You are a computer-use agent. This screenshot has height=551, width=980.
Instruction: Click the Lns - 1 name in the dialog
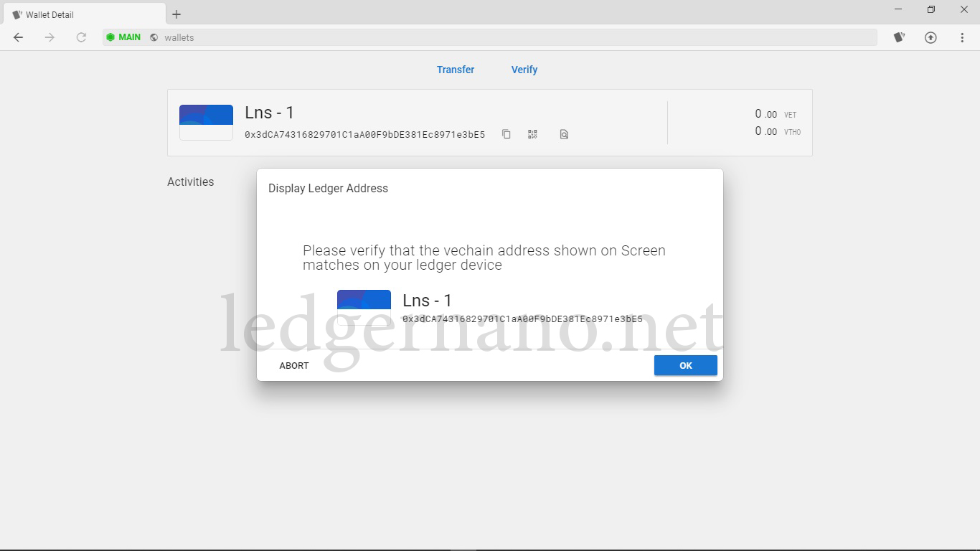[x=427, y=301]
